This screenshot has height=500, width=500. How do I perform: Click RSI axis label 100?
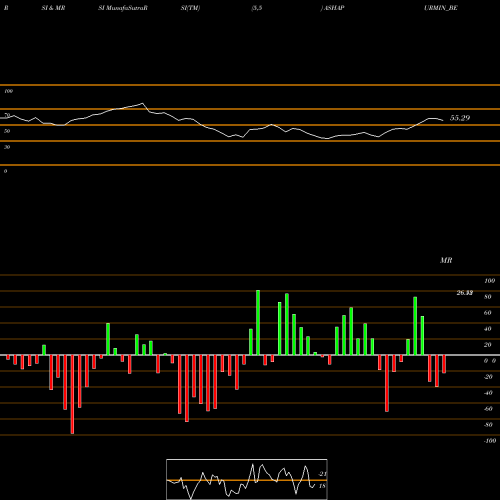[x=8, y=91]
